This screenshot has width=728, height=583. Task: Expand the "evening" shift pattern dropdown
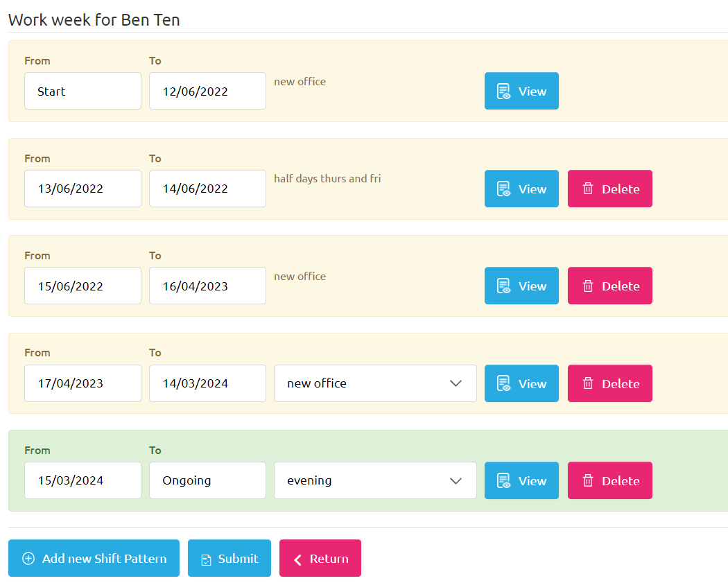(x=374, y=481)
